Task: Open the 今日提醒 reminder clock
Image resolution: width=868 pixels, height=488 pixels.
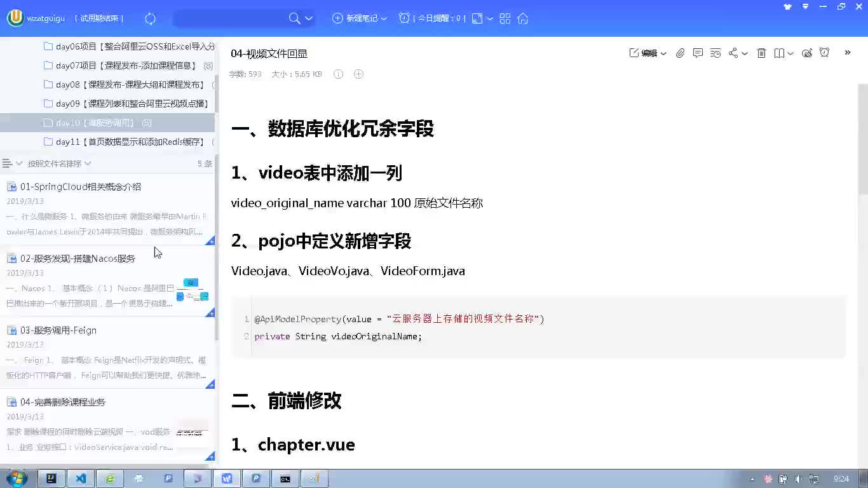Action: [404, 18]
